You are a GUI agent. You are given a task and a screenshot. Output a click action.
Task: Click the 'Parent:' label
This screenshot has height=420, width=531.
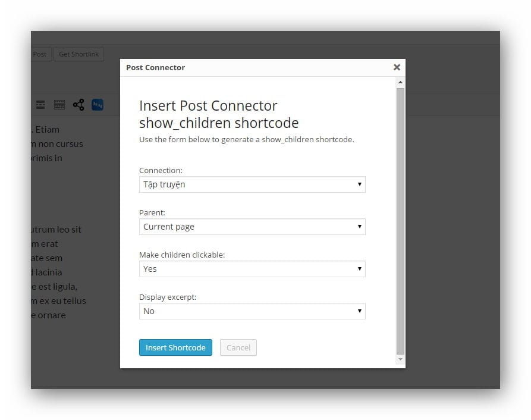pyautogui.click(x=152, y=213)
